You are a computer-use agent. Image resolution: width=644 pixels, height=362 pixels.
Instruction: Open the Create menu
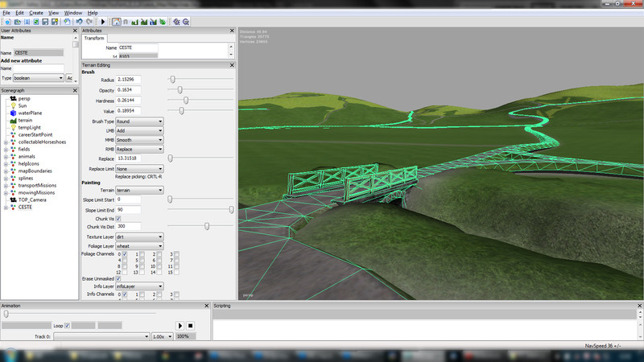point(35,13)
